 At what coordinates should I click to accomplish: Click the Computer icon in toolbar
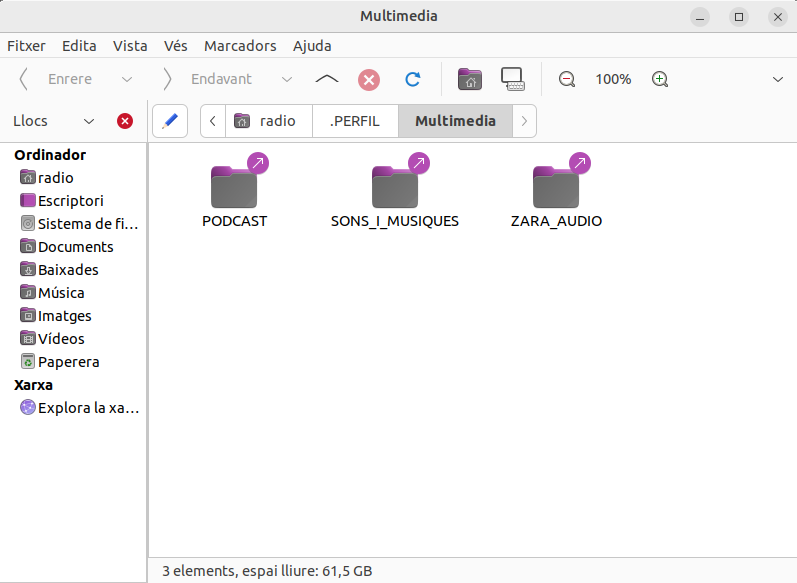513,79
